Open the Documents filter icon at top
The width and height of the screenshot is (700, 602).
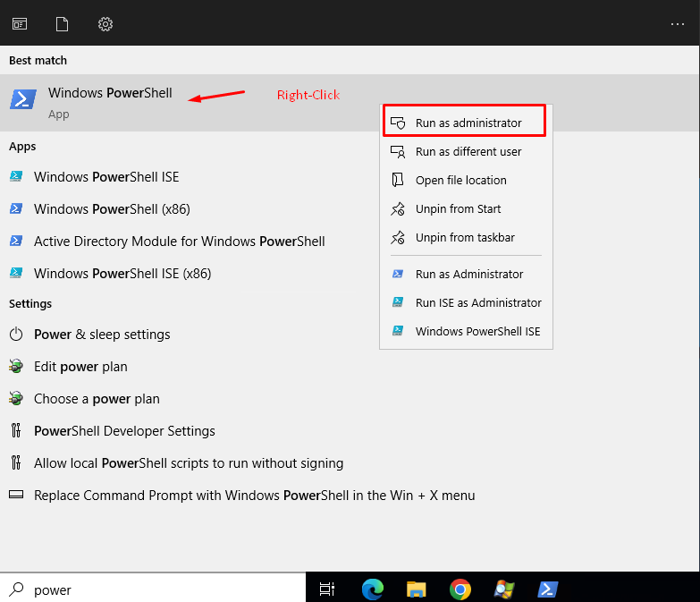point(62,24)
